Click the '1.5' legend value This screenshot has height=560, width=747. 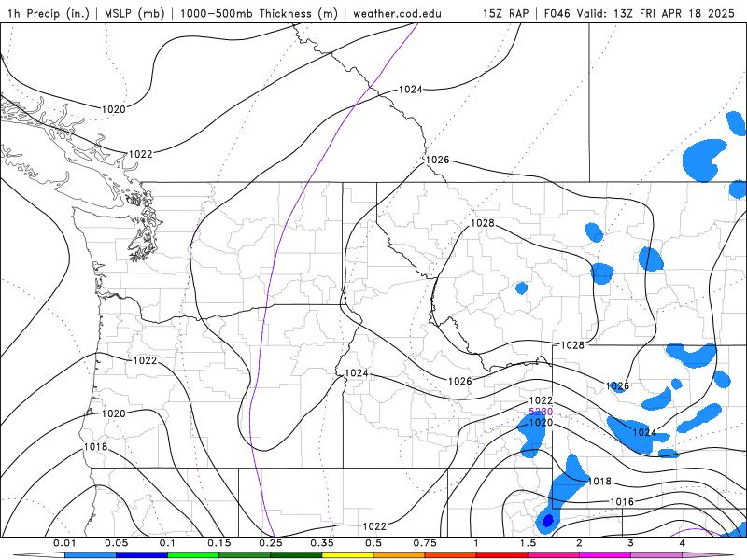pyautogui.click(x=528, y=543)
